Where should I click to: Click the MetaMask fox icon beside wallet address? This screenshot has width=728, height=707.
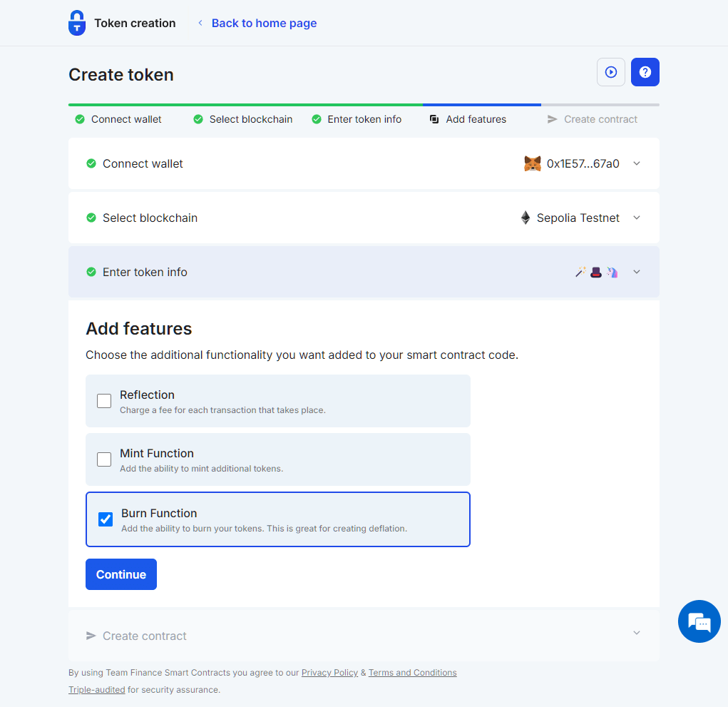tap(532, 163)
